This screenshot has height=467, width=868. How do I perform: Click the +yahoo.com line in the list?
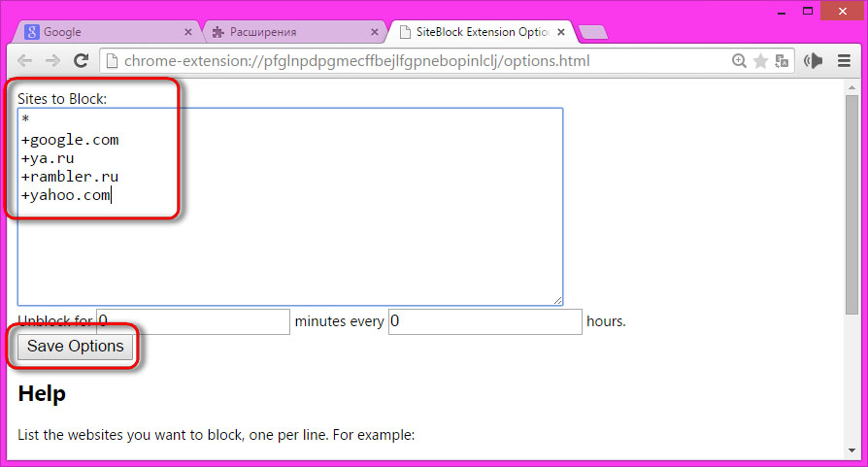[x=66, y=195]
